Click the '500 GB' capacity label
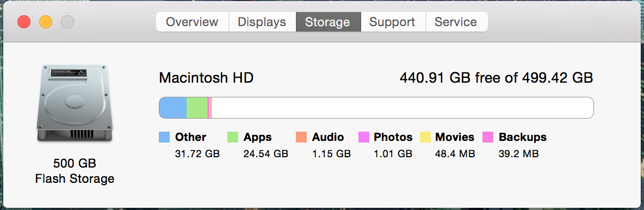Image resolution: width=644 pixels, height=210 pixels. pos(75,164)
